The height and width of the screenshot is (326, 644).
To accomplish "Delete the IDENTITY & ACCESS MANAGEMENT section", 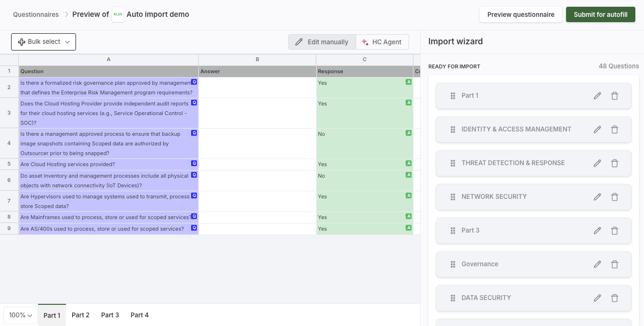I will click(615, 130).
